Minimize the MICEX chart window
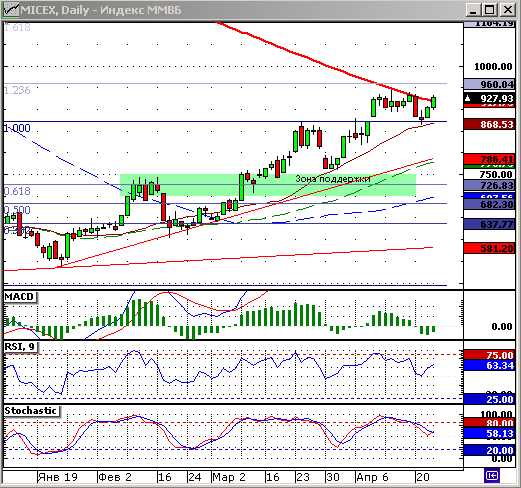 (473, 10)
